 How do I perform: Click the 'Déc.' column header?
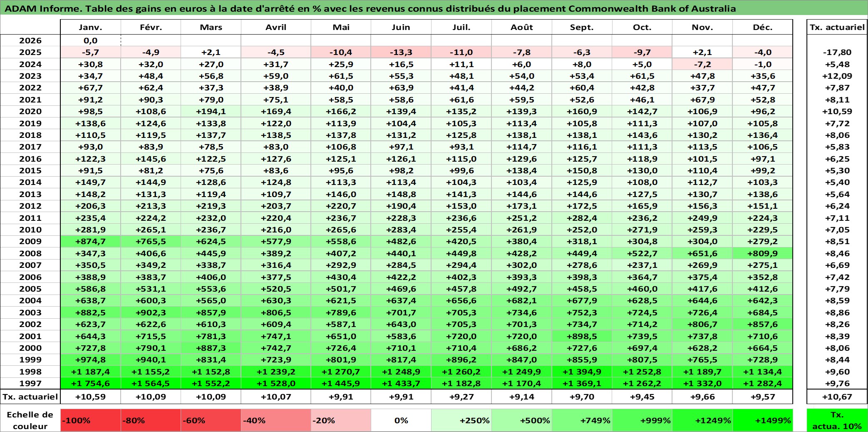click(x=763, y=27)
